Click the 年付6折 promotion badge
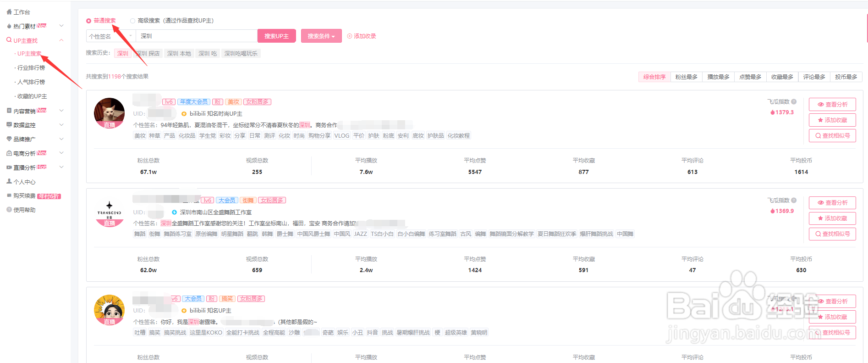 pyautogui.click(x=49, y=196)
